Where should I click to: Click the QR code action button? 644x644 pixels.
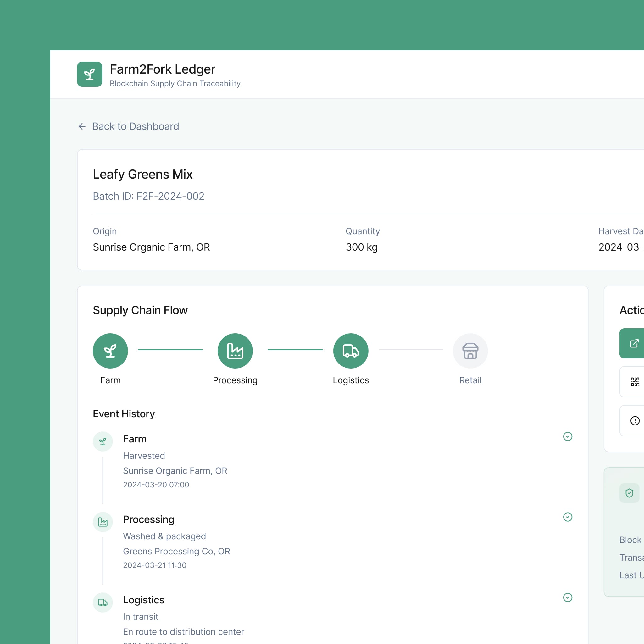[x=634, y=382]
